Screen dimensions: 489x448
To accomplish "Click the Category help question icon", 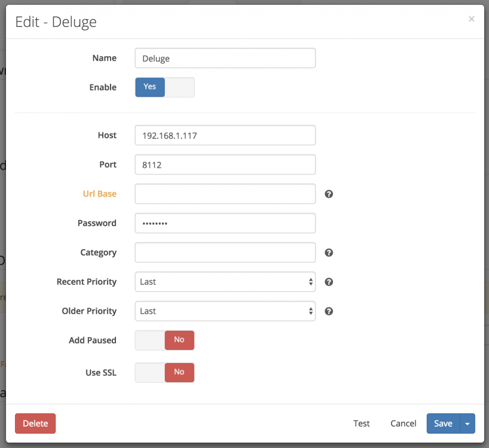I will [329, 253].
